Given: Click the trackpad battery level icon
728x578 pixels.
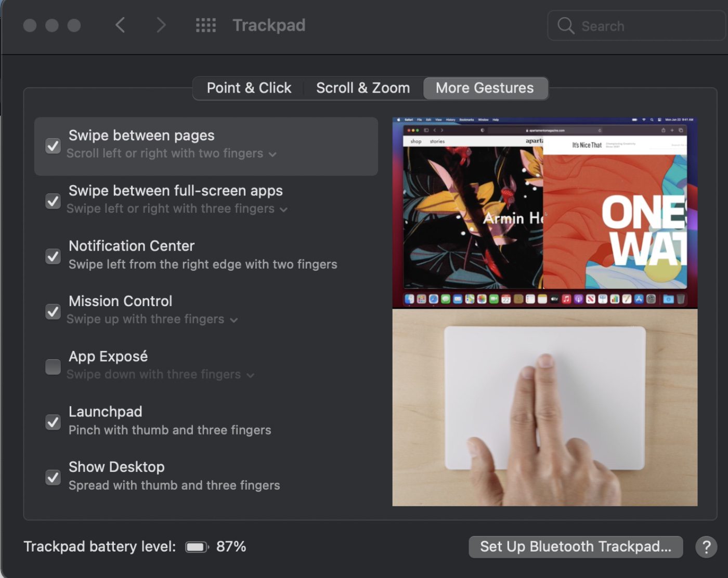Looking at the screenshot, I should pyautogui.click(x=197, y=547).
